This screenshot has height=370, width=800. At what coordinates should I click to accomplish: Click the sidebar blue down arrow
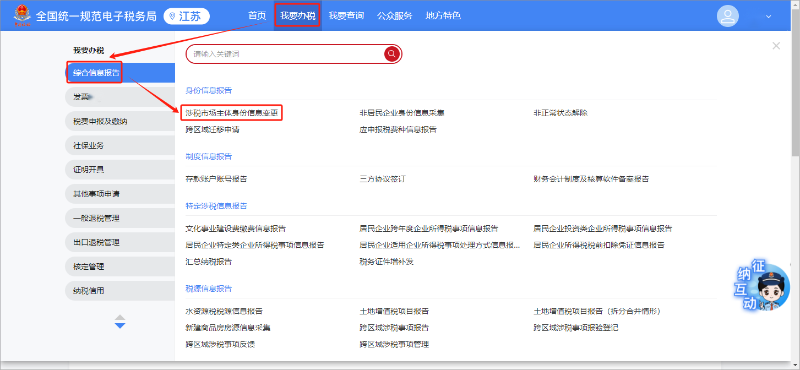tap(120, 325)
